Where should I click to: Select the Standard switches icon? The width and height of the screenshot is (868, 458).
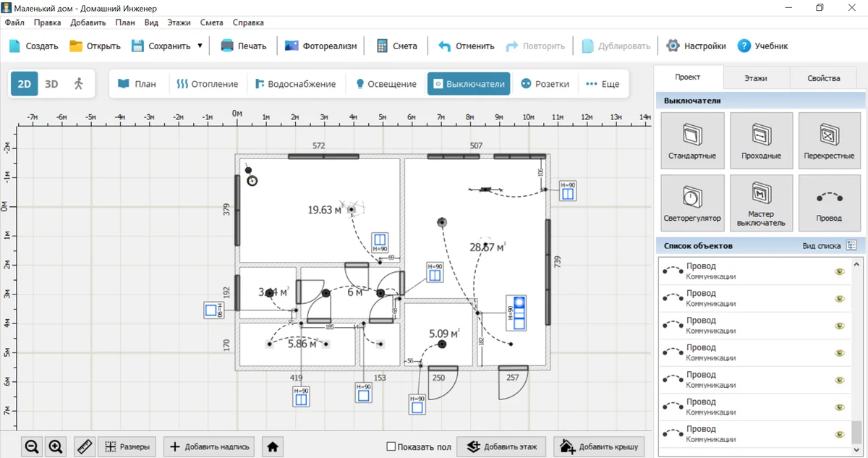click(692, 140)
